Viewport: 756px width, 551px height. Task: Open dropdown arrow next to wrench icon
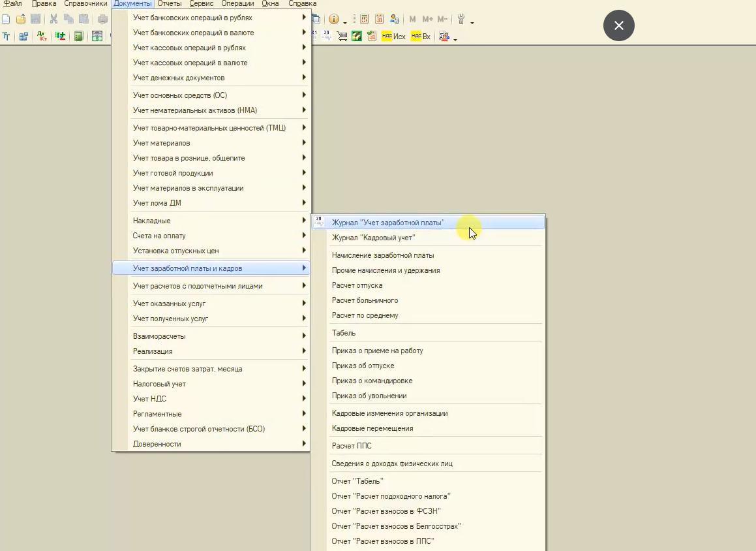click(x=472, y=22)
